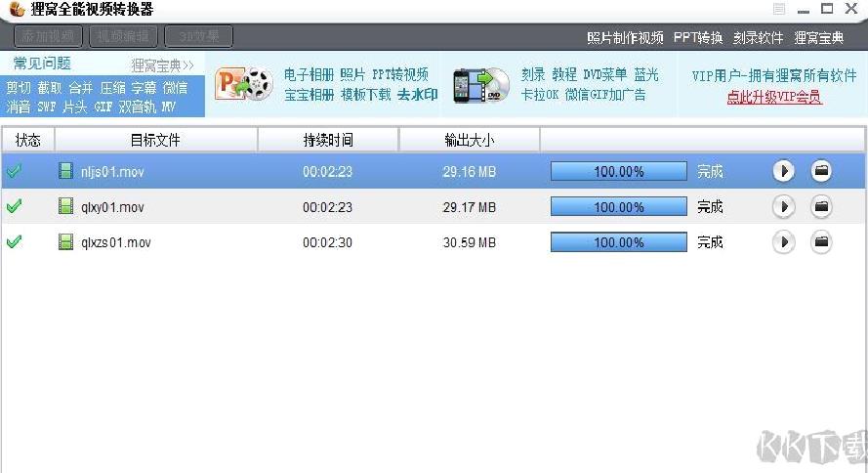Play the converted nljs01.mov file
Image resolution: width=868 pixels, height=473 pixels.
[x=783, y=171]
